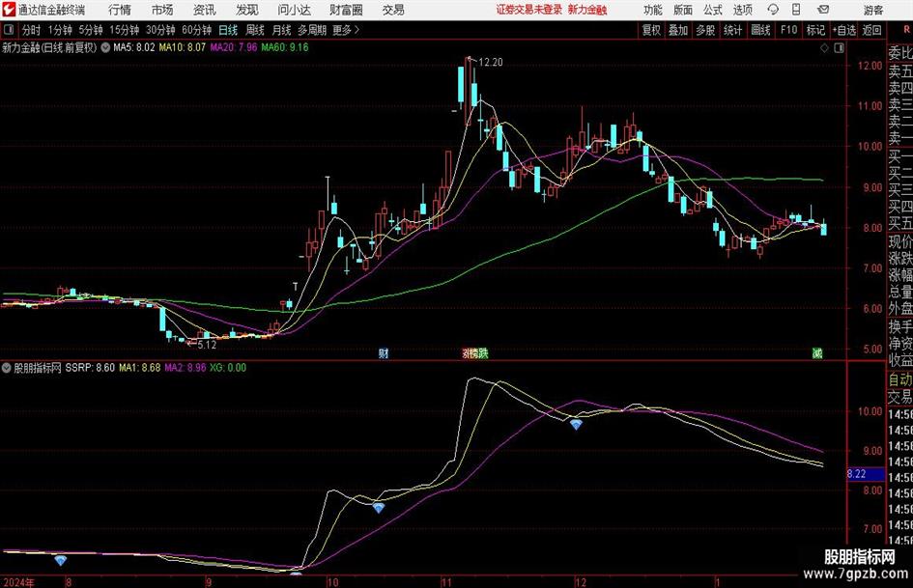The height and width of the screenshot is (588, 913).
Task: Click the diamond icon above the price axis
Action: (x=824, y=48)
